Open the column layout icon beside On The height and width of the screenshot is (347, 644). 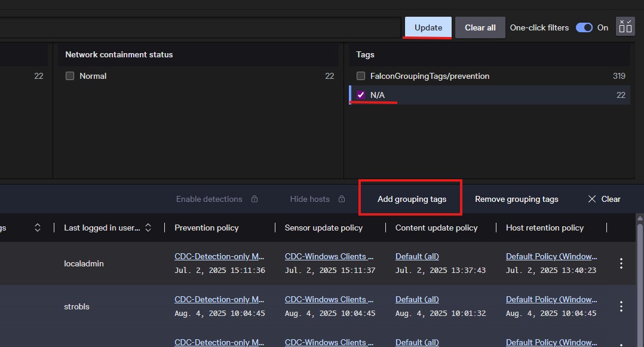point(625,27)
